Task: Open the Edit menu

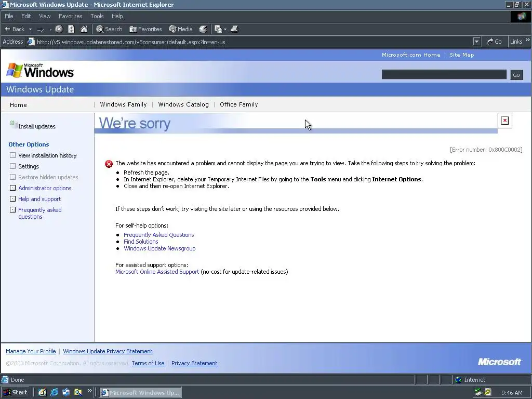Action: click(26, 16)
